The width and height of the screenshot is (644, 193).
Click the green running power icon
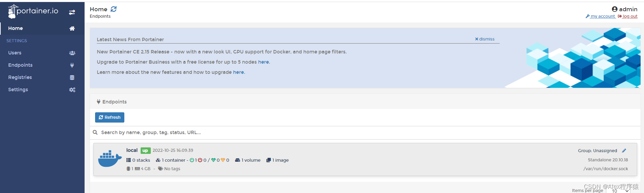(192, 160)
